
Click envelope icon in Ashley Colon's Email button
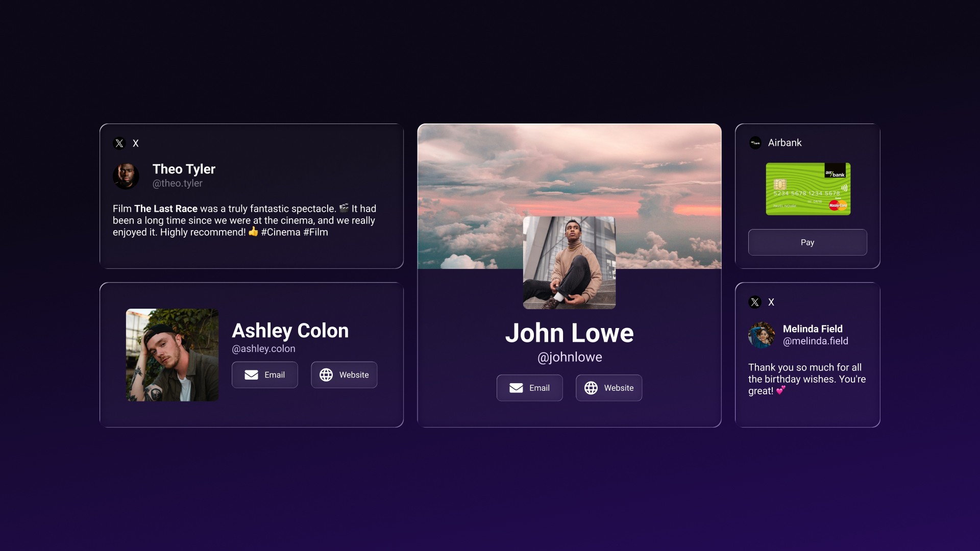(251, 375)
